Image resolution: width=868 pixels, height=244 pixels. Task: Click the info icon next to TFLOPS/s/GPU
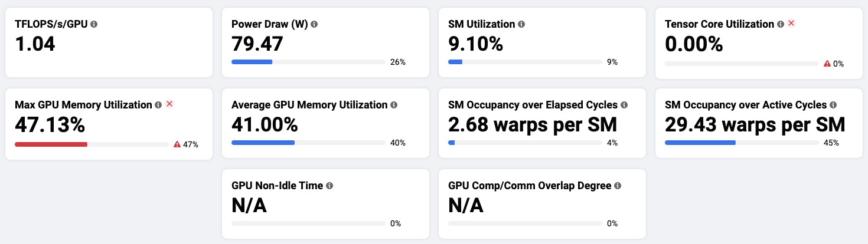coord(94,25)
